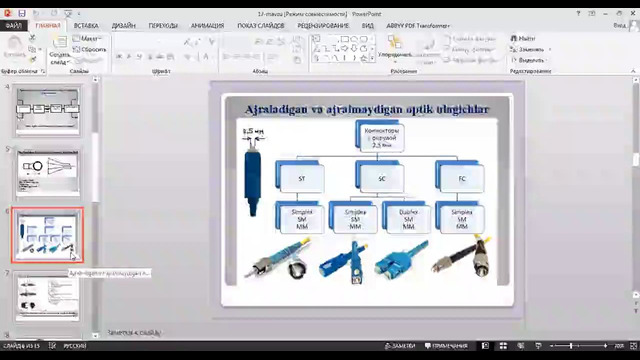Click PowerPoint application icon in title bar
Image resolution: width=640 pixels, height=360 pixels.
click(7, 13)
